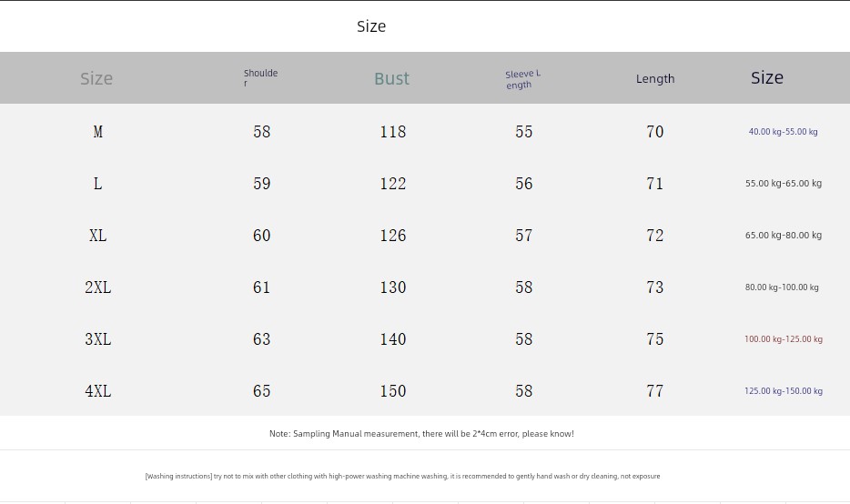Click the length value 77
This screenshot has height=504, width=850.
point(655,390)
